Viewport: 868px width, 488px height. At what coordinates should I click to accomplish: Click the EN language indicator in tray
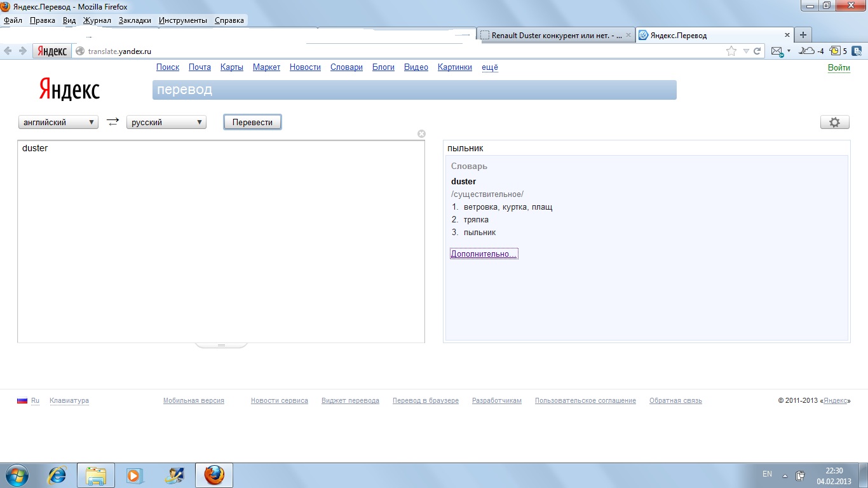pyautogui.click(x=767, y=474)
